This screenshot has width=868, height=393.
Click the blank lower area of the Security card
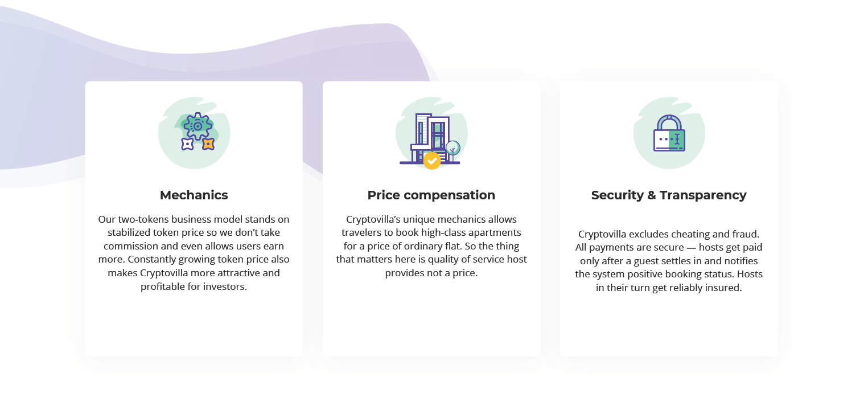coord(669,327)
